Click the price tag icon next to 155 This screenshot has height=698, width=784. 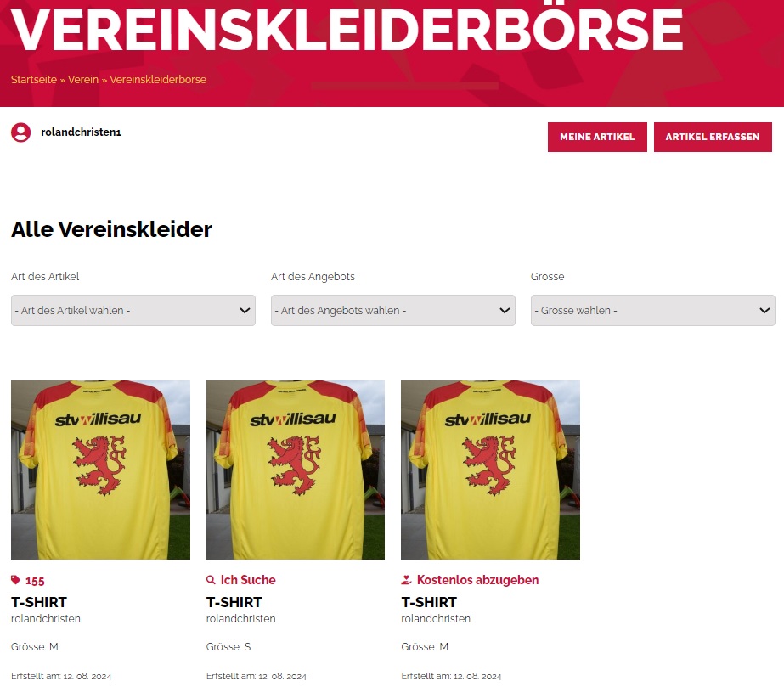(15, 580)
